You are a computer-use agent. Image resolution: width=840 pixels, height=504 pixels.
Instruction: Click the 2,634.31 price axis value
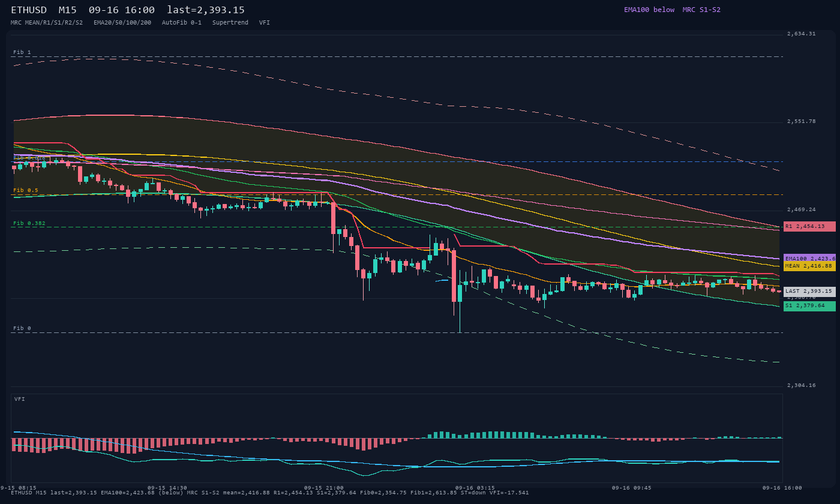pyautogui.click(x=801, y=34)
